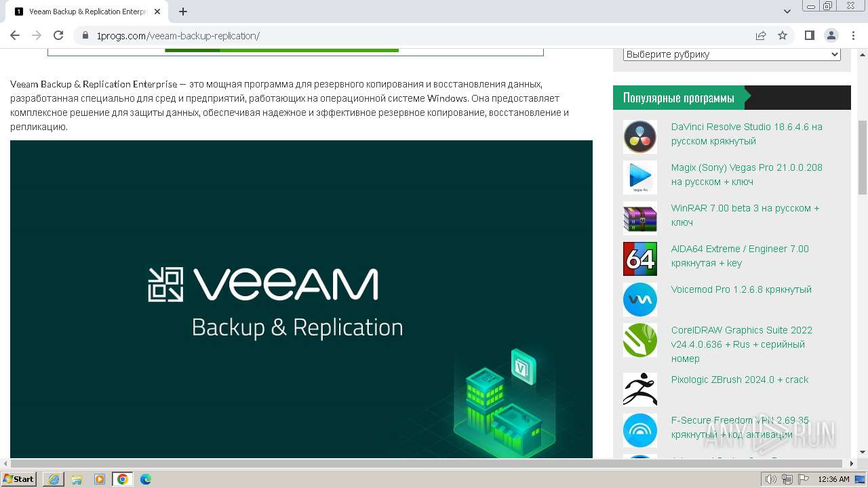Go back to the previous page
Screen dimensions: 868x488
click(x=15, y=35)
